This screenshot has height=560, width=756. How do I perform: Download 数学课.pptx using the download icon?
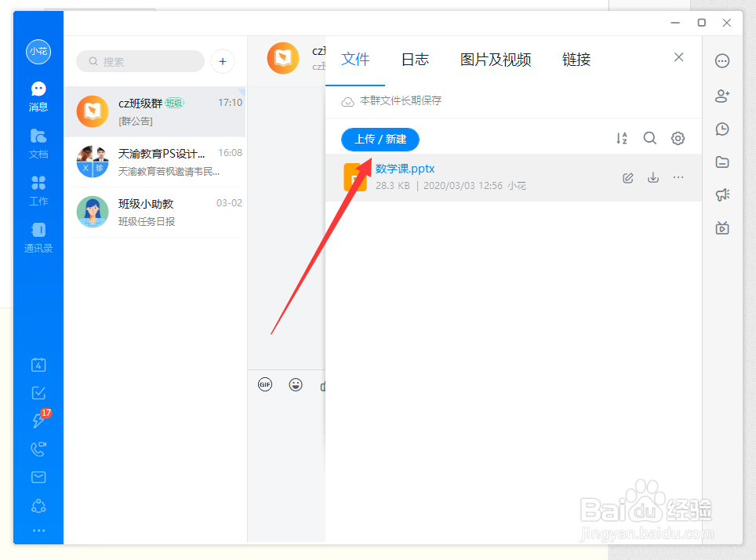[652, 178]
